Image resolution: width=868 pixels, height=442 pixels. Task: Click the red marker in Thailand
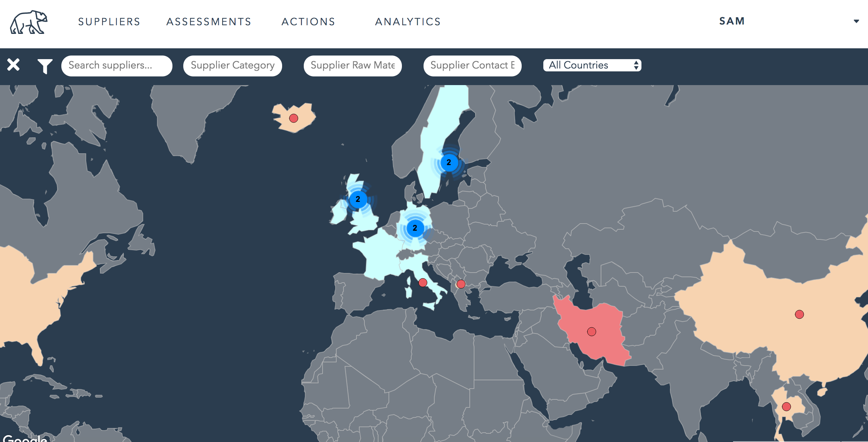tap(786, 407)
